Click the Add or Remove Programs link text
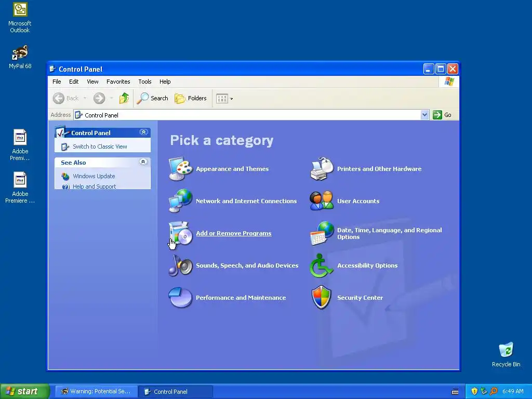The width and height of the screenshot is (532, 399). click(x=234, y=233)
